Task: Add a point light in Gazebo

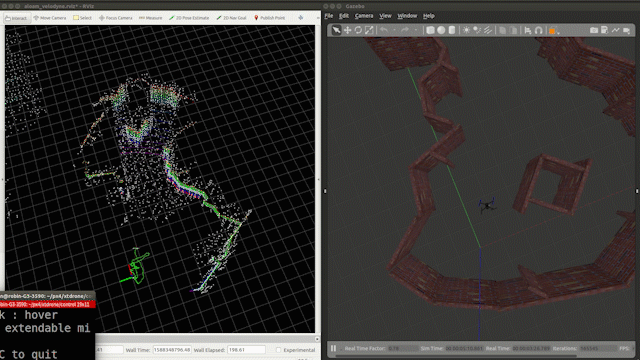Action: 466,30
